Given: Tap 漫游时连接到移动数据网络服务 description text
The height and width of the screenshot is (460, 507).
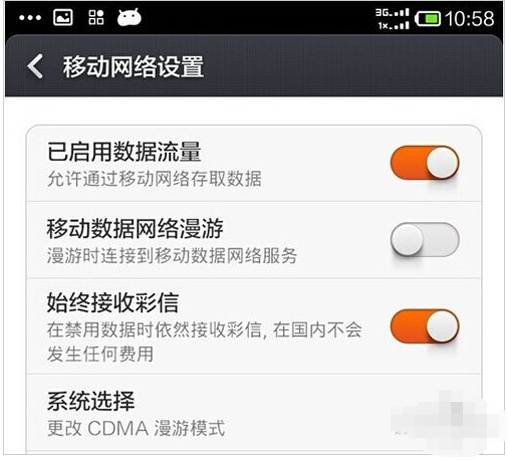Looking at the screenshot, I should pos(172,256).
